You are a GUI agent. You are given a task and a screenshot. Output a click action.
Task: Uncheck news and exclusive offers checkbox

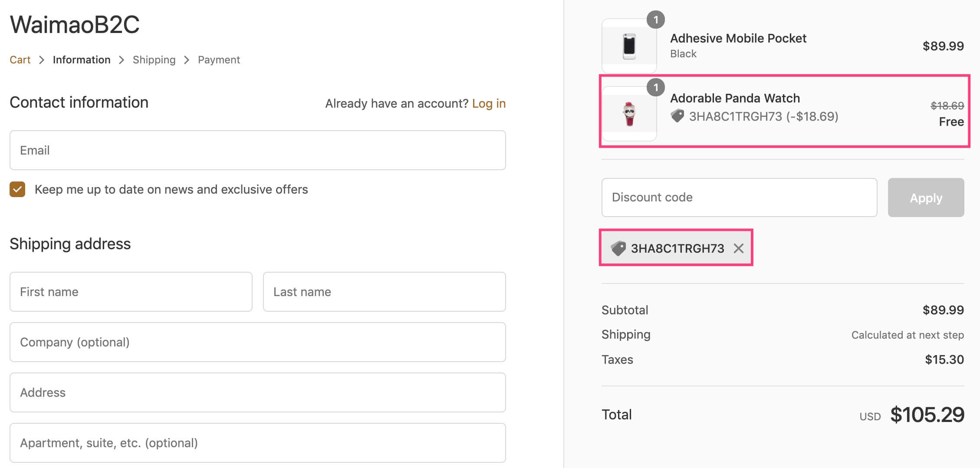[x=17, y=189]
